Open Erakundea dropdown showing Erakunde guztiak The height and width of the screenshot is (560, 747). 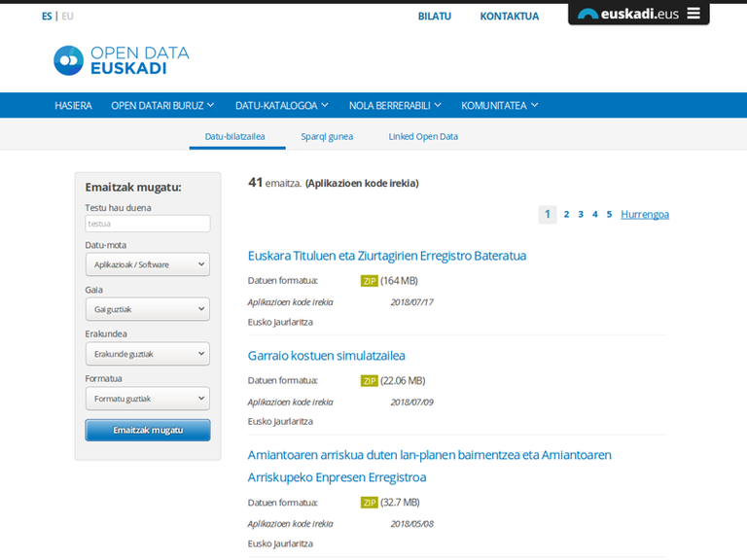coord(148,354)
